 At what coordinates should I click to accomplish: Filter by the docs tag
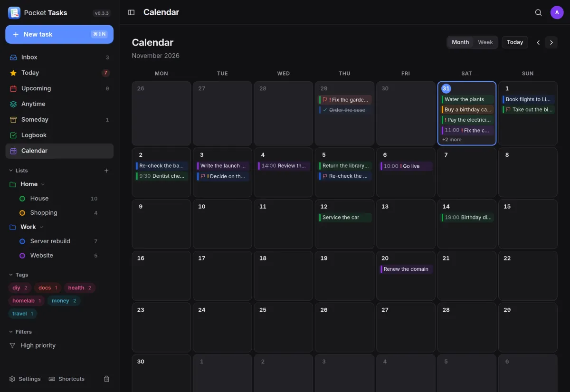pyautogui.click(x=48, y=288)
